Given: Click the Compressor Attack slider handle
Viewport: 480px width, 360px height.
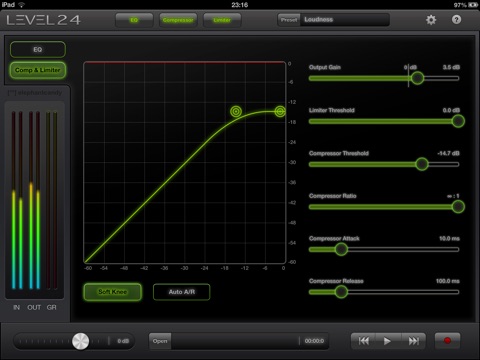Looking at the screenshot, I should 341,249.
